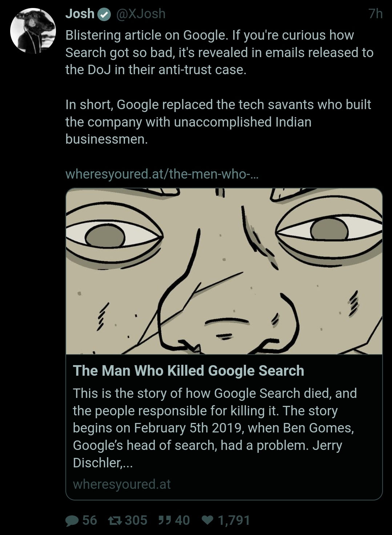The height and width of the screenshot is (535, 392).
Task: Visit the @XJosh handle
Action: (x=141, y=14)
